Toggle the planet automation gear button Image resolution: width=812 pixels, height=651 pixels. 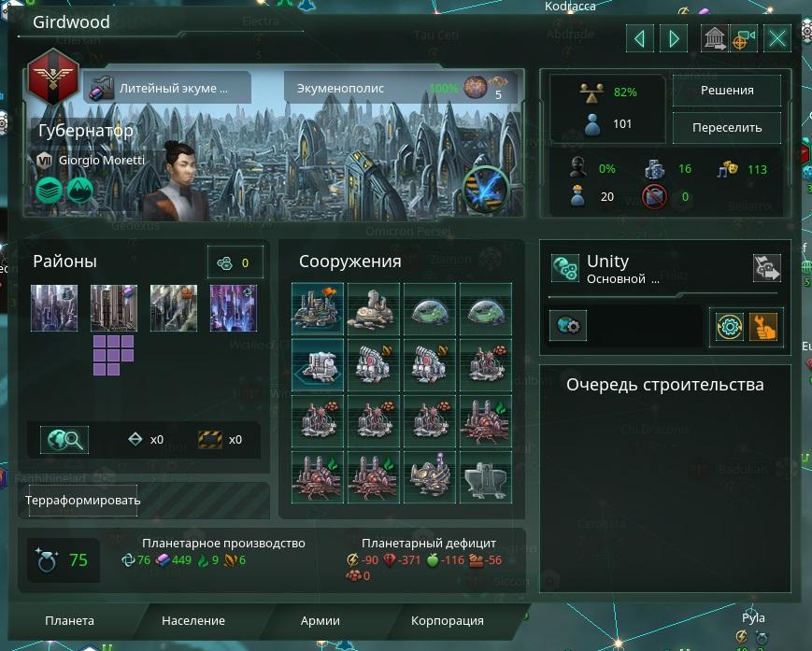pyautogui.click(x=729, y=327)
